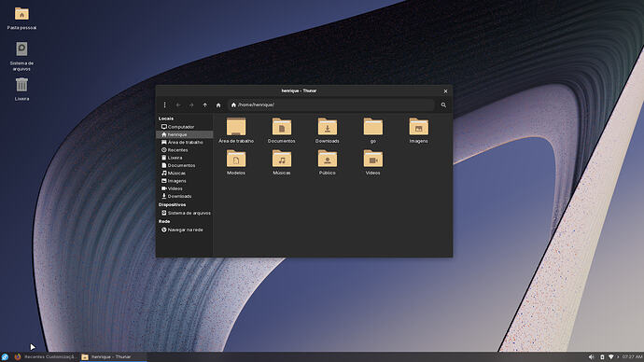Open Downloads in the sidebar
This screenshot has height=362, width=644.
point(185,196)
